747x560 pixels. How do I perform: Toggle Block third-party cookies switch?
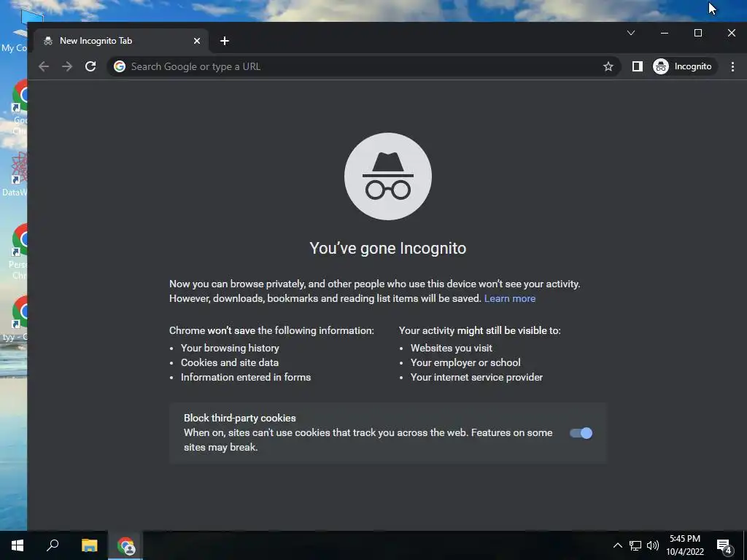point(581,433)
